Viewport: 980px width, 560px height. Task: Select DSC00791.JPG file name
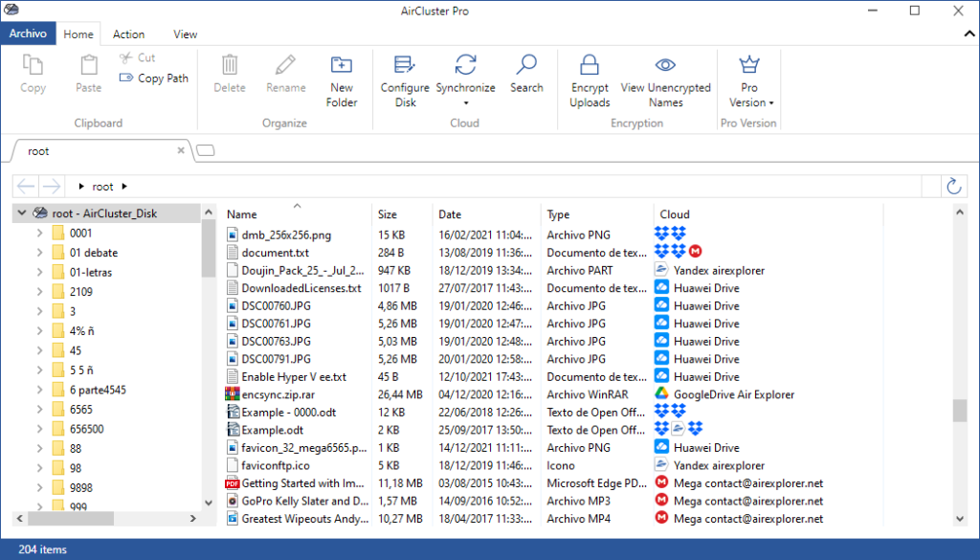coord(277,359)
